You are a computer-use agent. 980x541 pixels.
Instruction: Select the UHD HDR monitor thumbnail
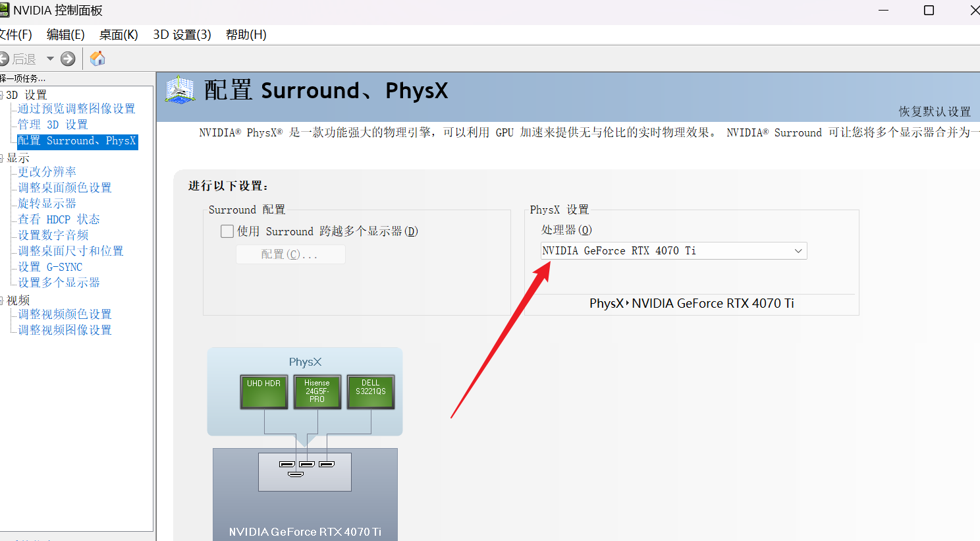click(264, 392)
